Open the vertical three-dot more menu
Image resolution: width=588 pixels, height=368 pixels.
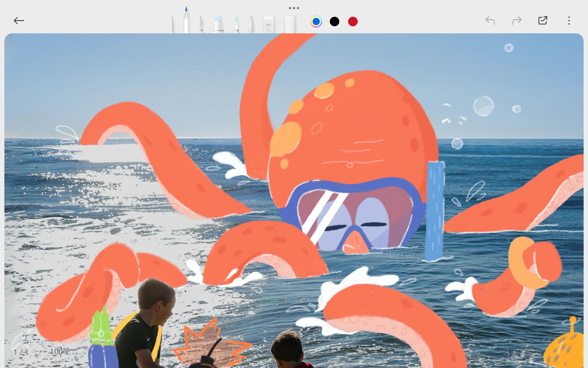[x=569, y=21]
